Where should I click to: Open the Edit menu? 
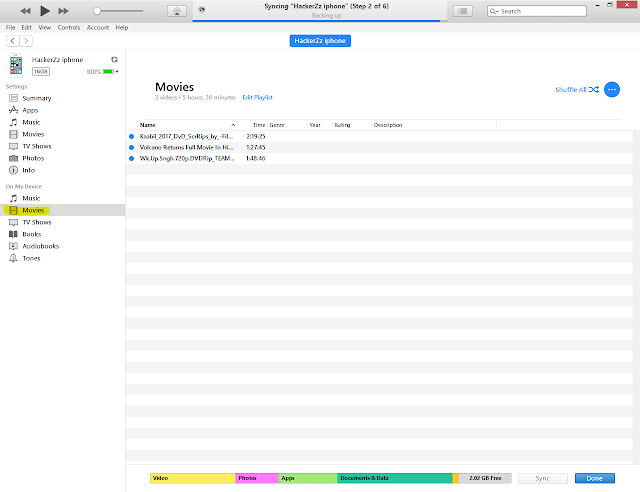click(x=27, y=27)
